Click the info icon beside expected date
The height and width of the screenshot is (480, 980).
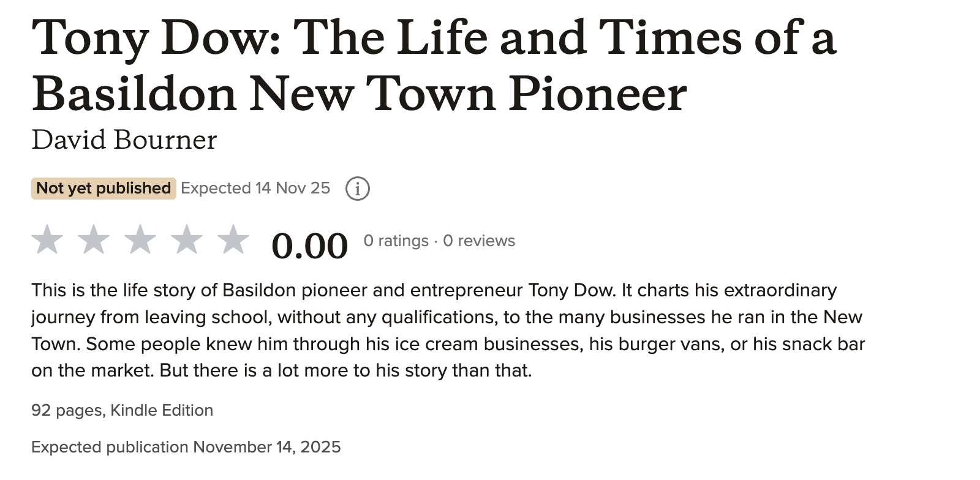tap(358, 189)
